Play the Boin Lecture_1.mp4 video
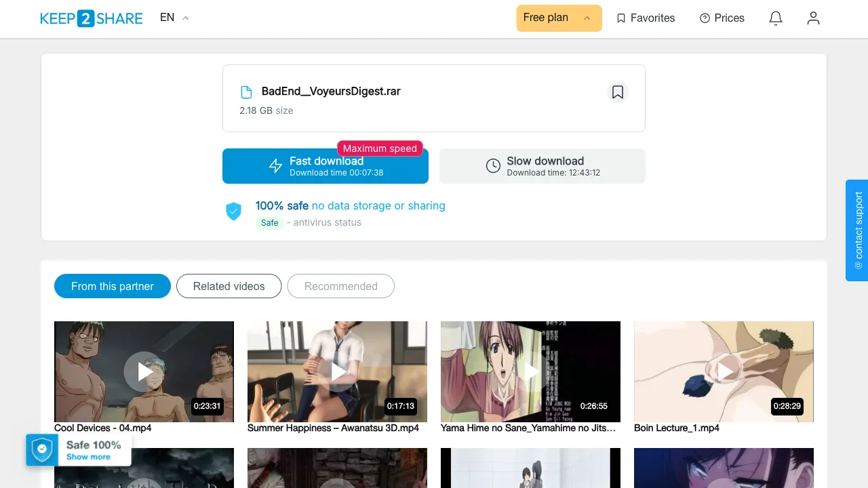Image resolution: width=868 pixels, height=488 pixels. [x=724, y=371]
